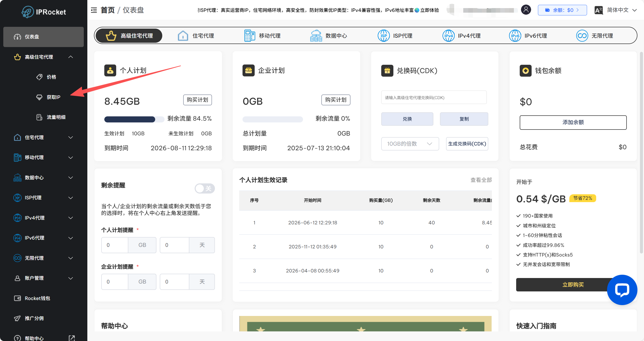
Task: Expand the 账户管理 sidebar chevron
Action: [71, 278]
